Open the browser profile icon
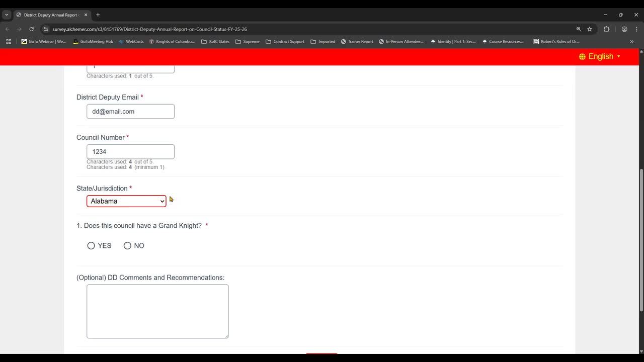644x362 pixels. [x=624, y=29]
